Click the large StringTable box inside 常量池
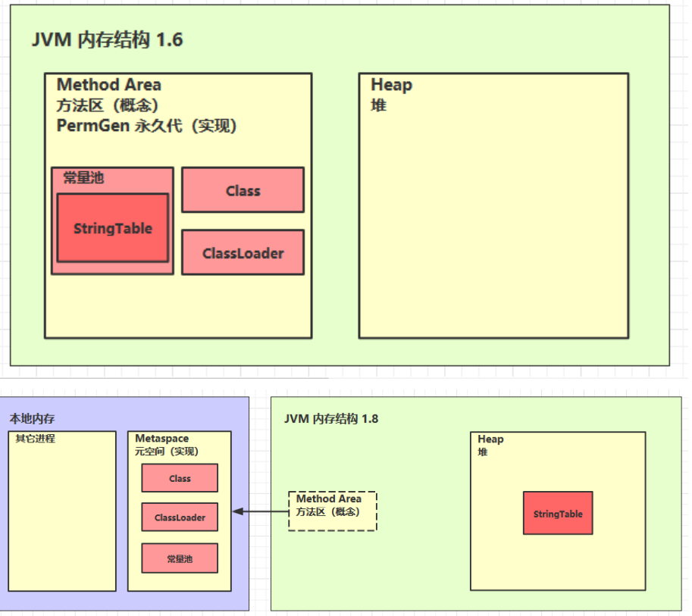The height and width of the screenshot is (616, 692). tap(113, 228)
